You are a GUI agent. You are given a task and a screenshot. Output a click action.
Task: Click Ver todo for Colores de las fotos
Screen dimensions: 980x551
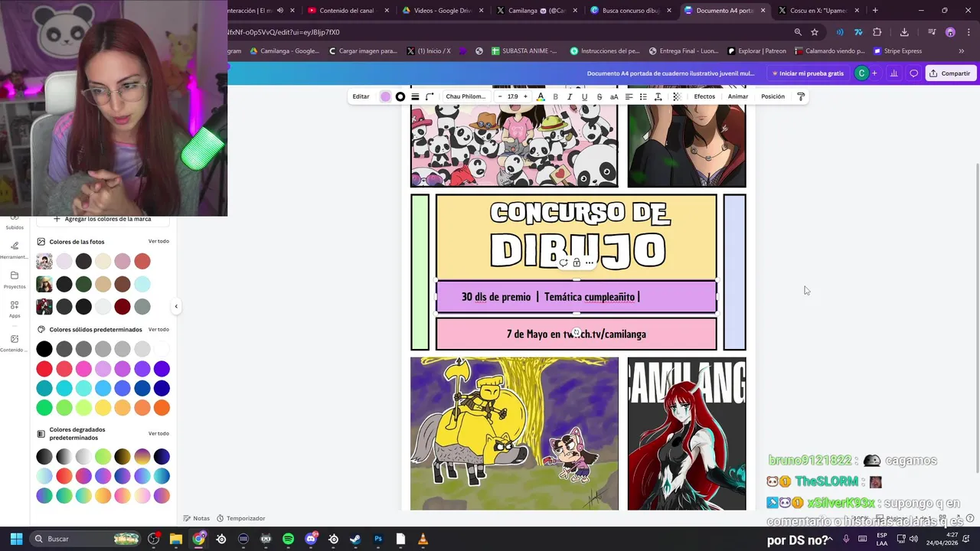point(158,241)
